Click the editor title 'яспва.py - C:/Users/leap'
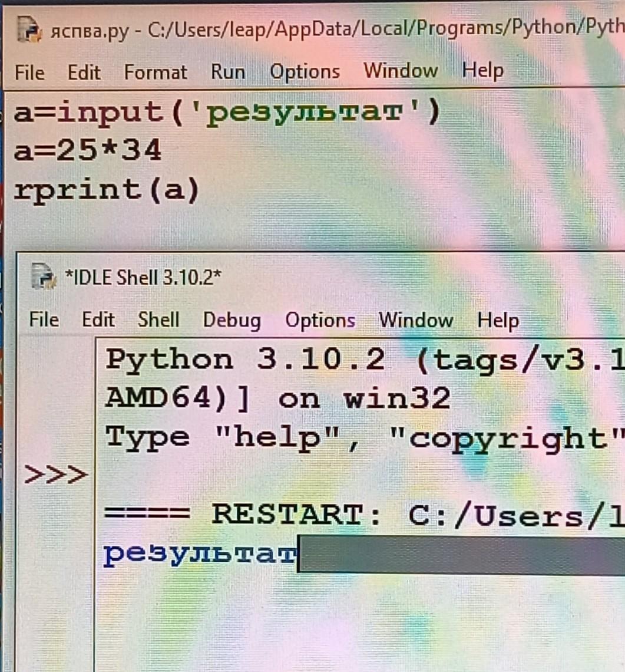 (x=160, y=31)
